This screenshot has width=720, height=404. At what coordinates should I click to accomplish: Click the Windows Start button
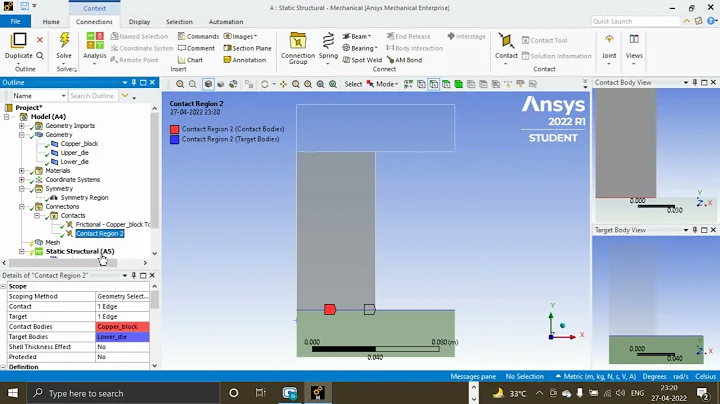point(13,393)
